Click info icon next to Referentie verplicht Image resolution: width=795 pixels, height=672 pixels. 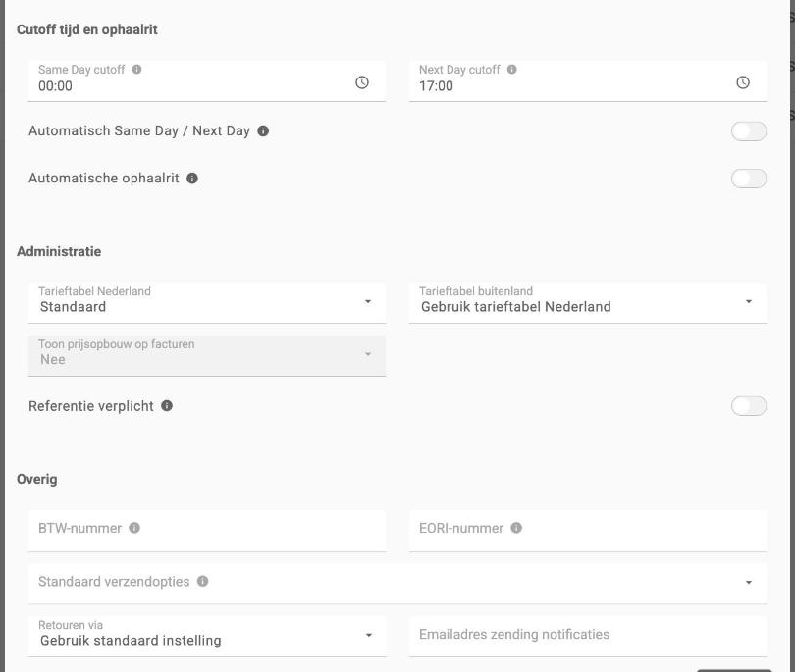coord(167,406)
